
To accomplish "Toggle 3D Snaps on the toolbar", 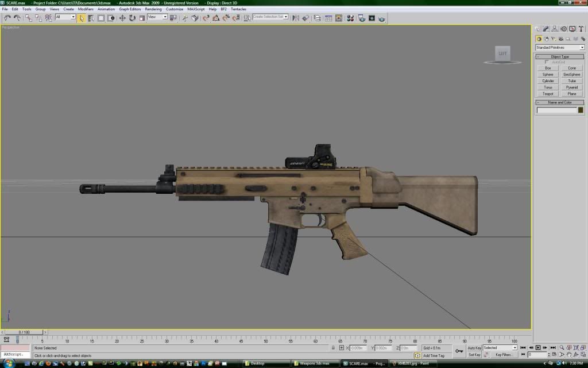I will [206, 18].
